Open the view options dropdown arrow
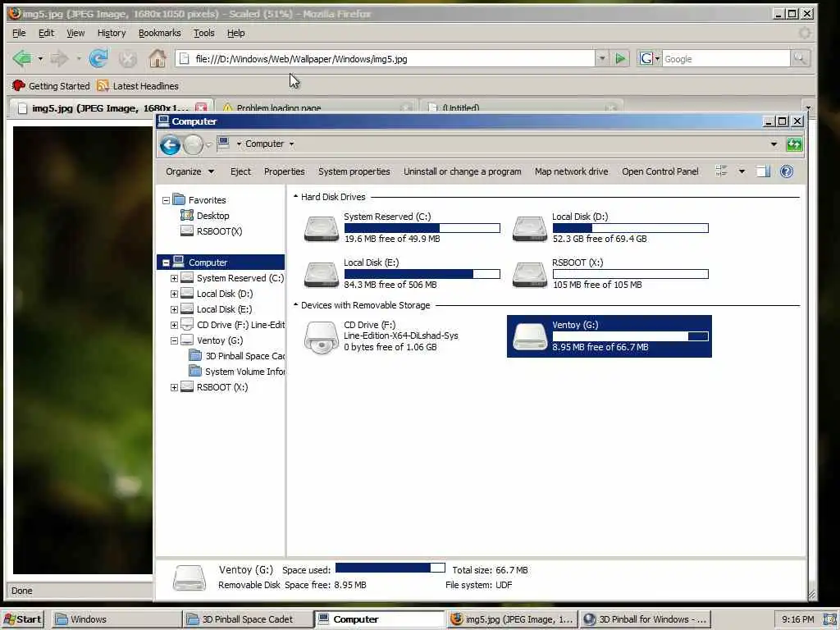 (x=742, y=171)
